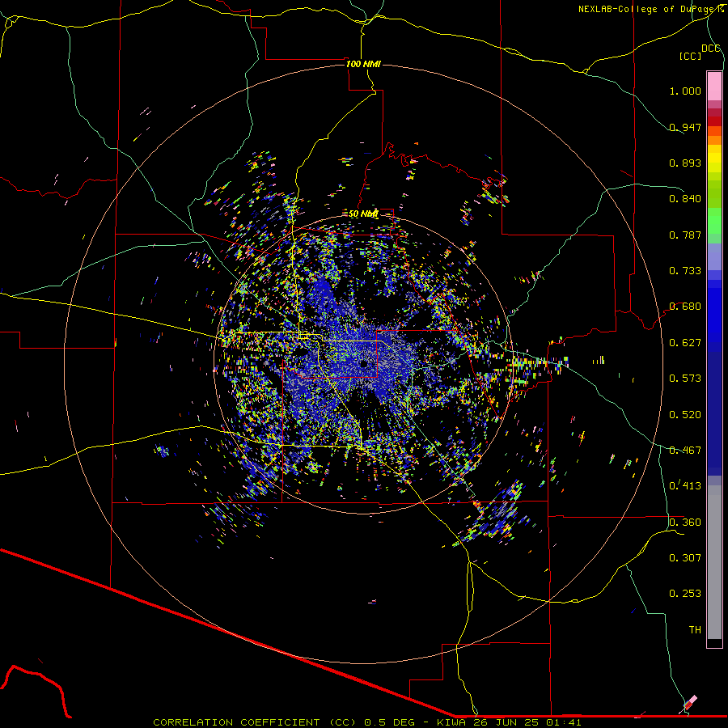Click the 0.893 scale value

click(685, 163)
